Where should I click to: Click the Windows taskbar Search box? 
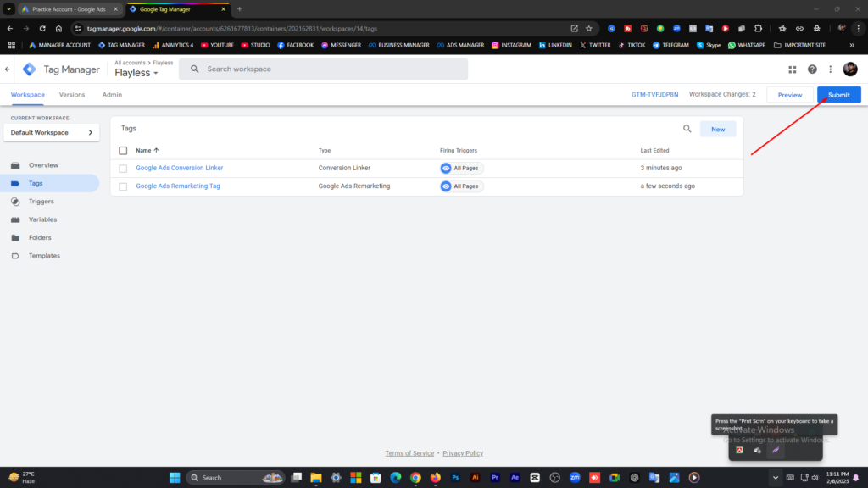coord(235,478)
